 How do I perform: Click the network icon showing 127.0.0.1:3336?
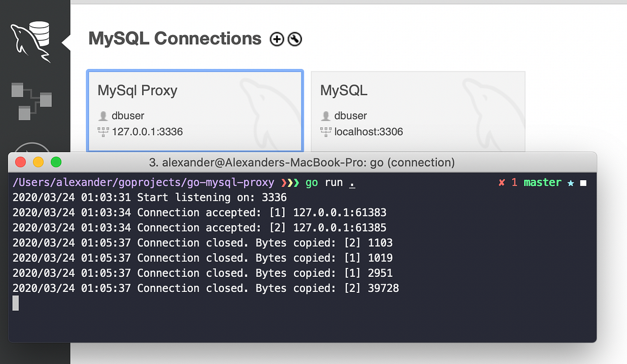coord(102,132)
